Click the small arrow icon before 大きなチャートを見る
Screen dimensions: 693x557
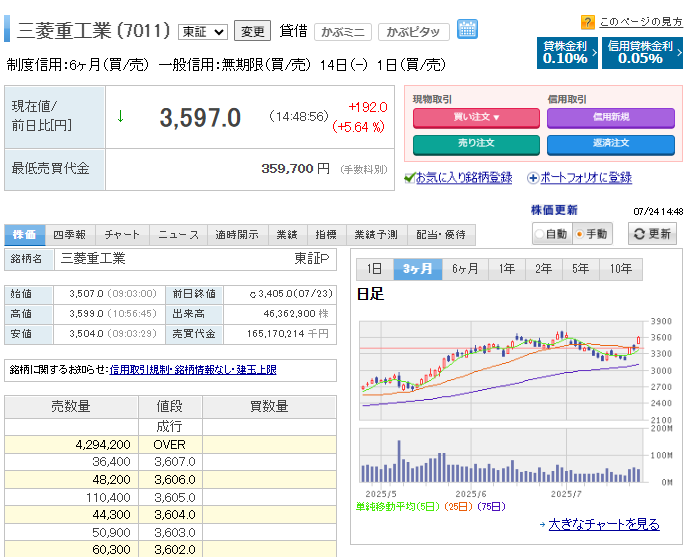pos(542,525)
